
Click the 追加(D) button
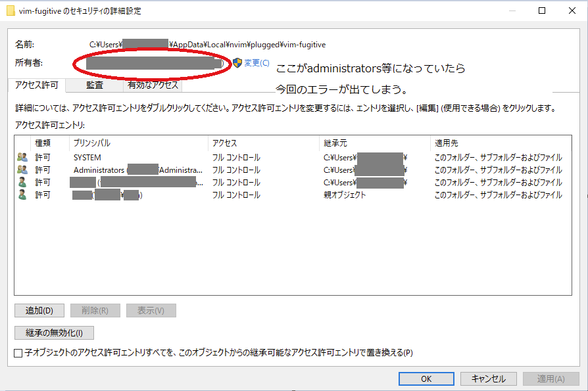(39, 310)
